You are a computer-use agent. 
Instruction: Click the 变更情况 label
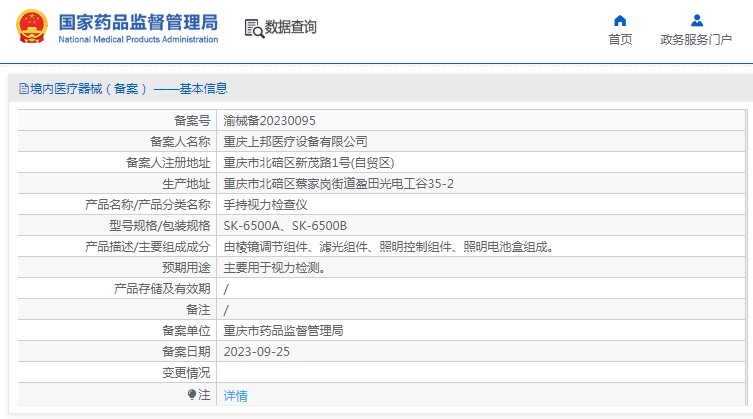tap(186, 373)
